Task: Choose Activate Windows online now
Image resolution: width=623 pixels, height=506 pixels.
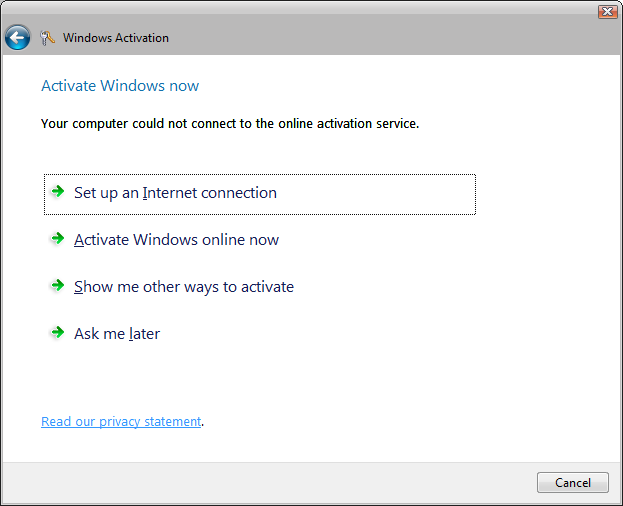Action: (x=176, y=240)
